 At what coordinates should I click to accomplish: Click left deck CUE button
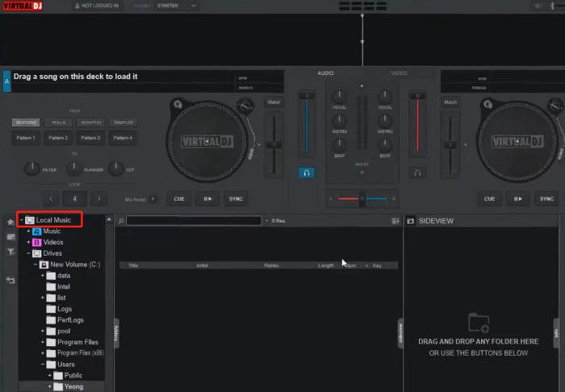(179, 199)
